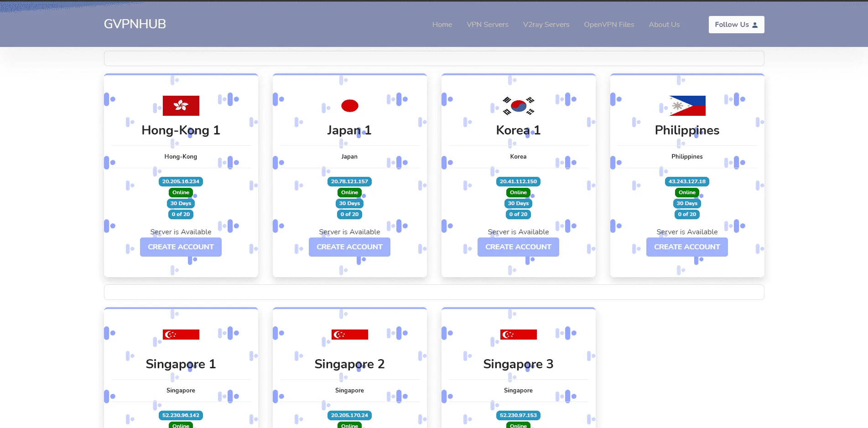868x428 pixels.
Task: Create account on Philippines server
Action: pos(687,247)
